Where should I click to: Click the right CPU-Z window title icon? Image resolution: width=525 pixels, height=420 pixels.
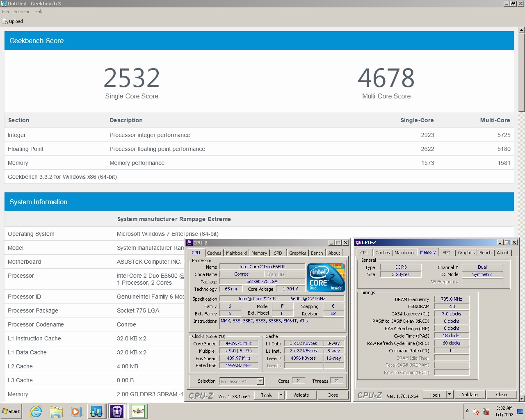click(x=358, y=242)
